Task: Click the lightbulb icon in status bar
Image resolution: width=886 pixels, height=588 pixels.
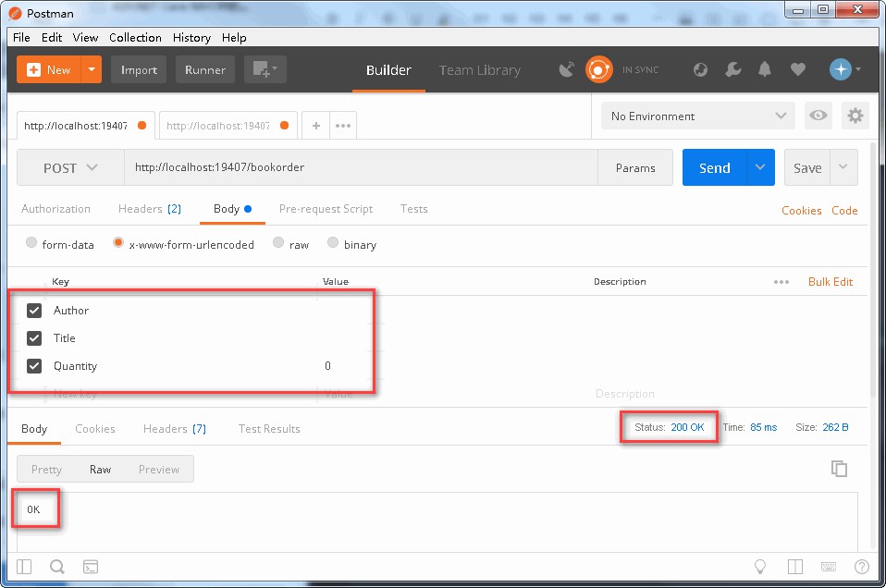Action: (x=760, y=567)
